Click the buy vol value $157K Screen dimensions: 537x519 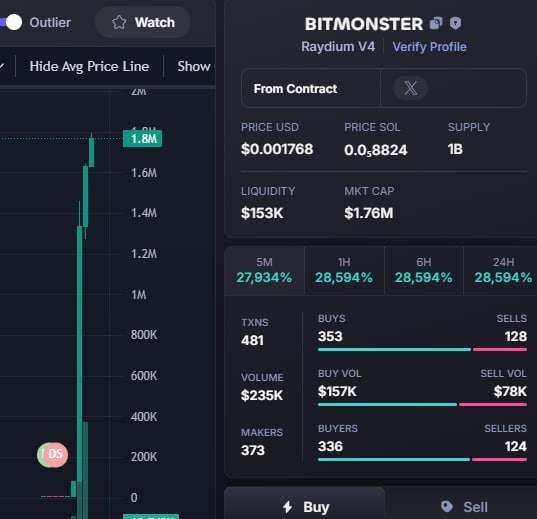(337, 392)
